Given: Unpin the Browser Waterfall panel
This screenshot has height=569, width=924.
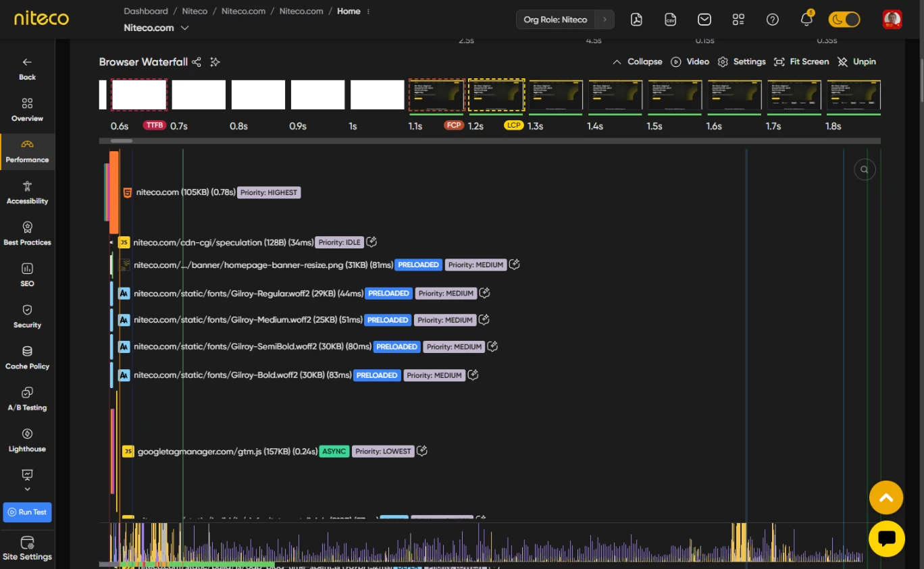Looking at the screenshot, I should pos(856,61).
